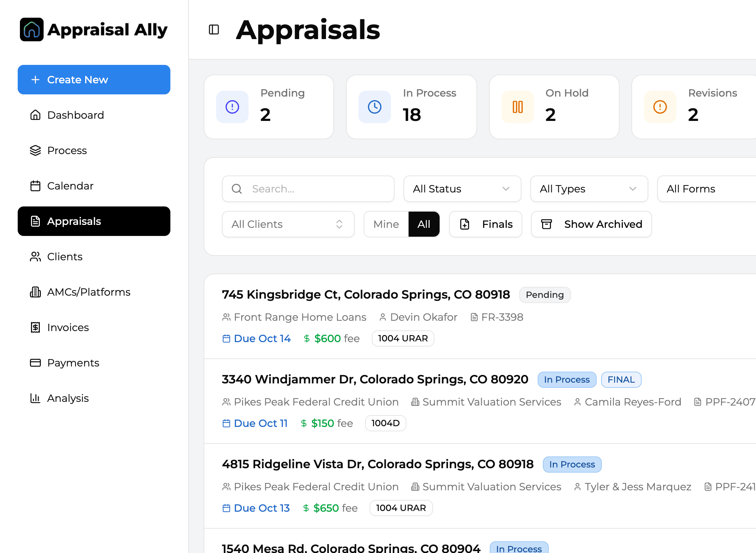This screenshot has width=756, height=553.
Task: Switch filter to Mine
Action: [386, 224]
